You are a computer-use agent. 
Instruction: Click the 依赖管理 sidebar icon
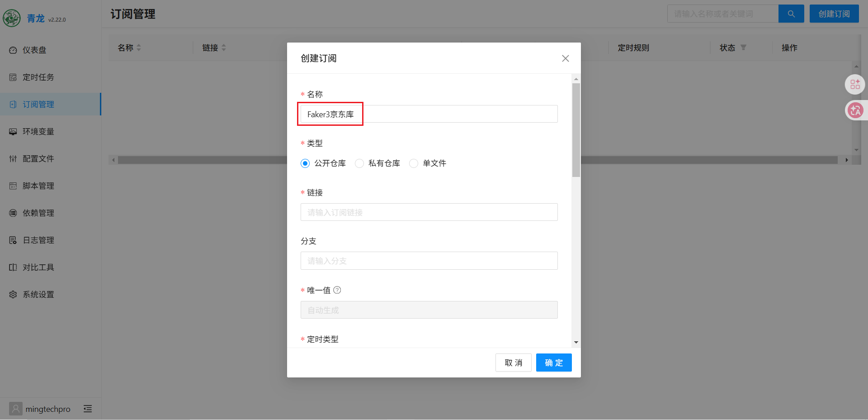13,213
